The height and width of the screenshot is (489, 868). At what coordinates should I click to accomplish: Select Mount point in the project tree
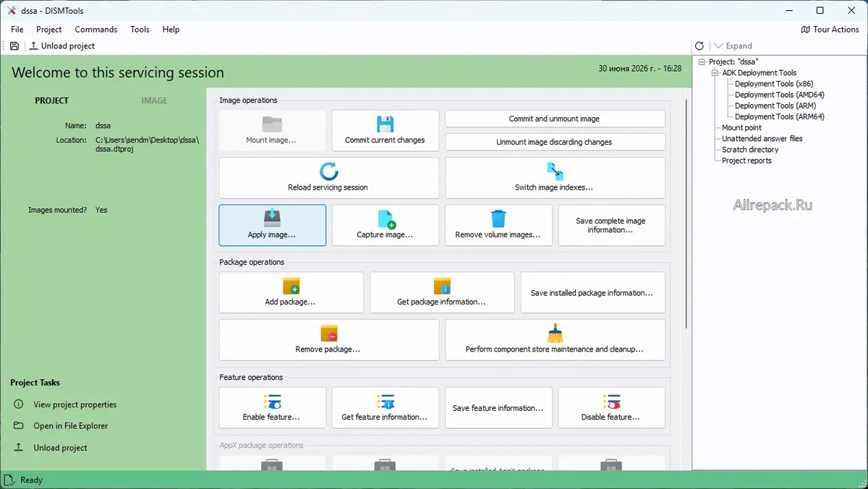pos(741,127)
